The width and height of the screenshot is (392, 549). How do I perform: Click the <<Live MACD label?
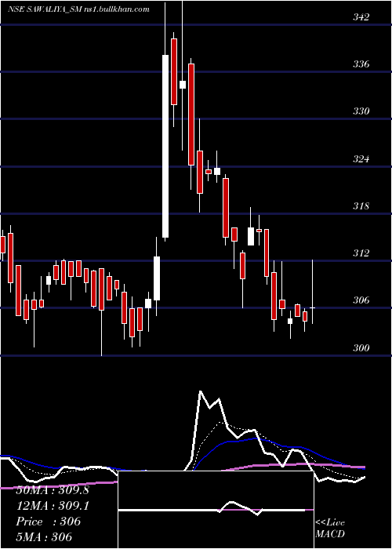(330, 529)
